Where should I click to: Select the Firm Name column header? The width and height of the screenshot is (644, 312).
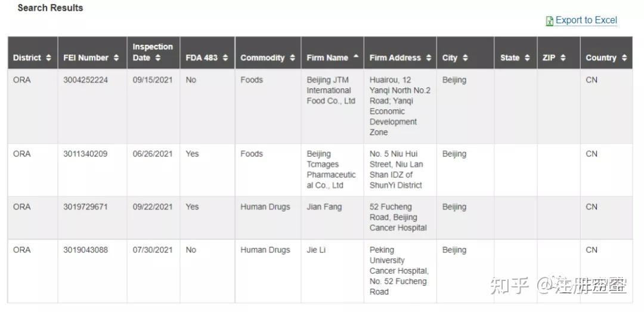pyautogui.click(x=327, y=58)
